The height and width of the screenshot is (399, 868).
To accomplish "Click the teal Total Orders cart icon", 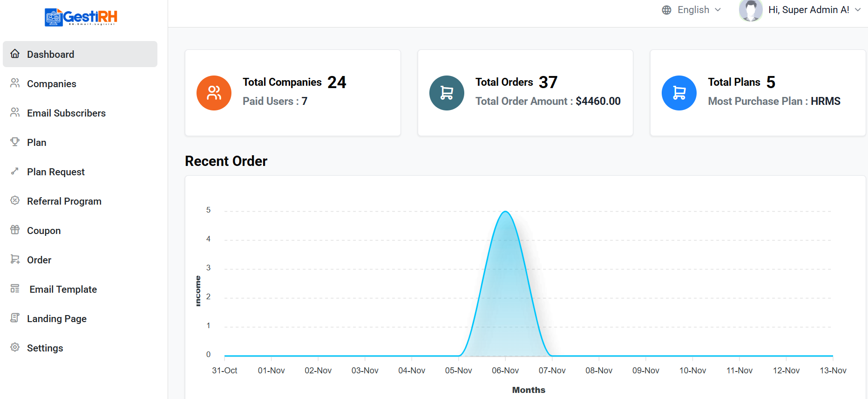I will click(x=447, y=93).
